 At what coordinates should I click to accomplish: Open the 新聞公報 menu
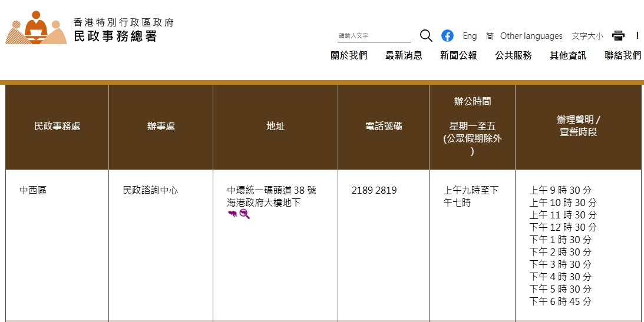pos(459,55)
